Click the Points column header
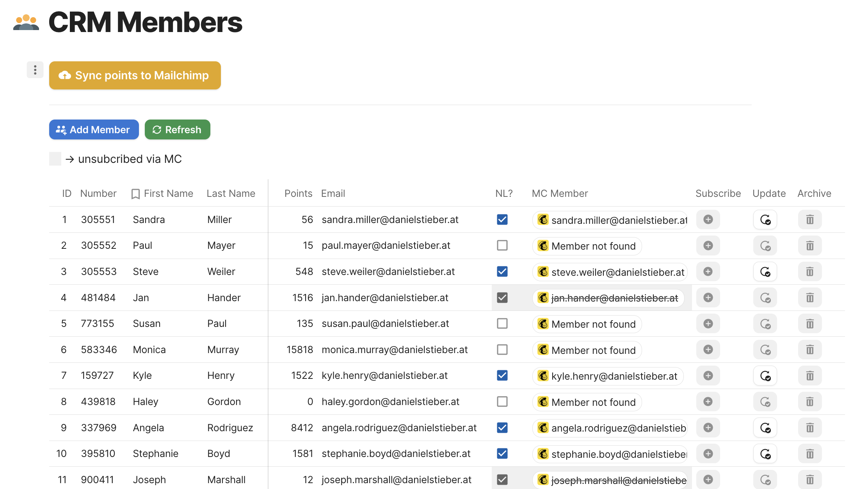The height and width of the screenshot is (489, 868). tap(298, 193)
